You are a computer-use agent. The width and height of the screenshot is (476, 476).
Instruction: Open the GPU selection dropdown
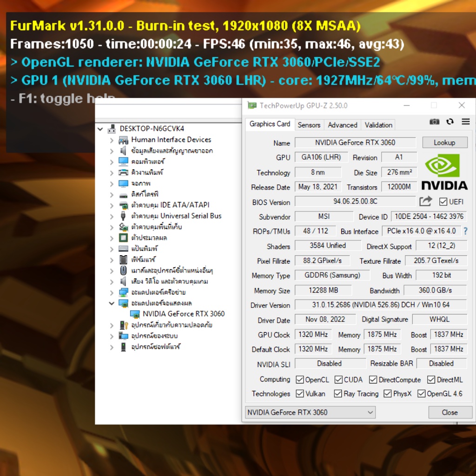tap(310, 412)
